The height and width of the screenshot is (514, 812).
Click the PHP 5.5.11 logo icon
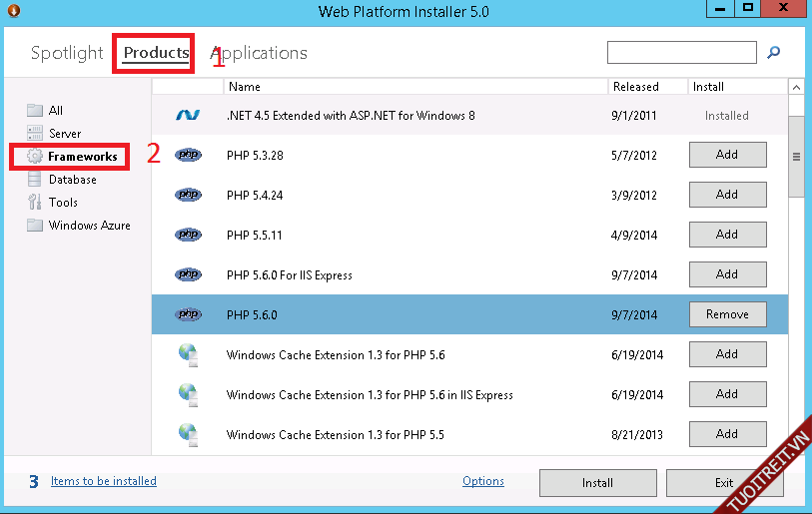(187, 235)
